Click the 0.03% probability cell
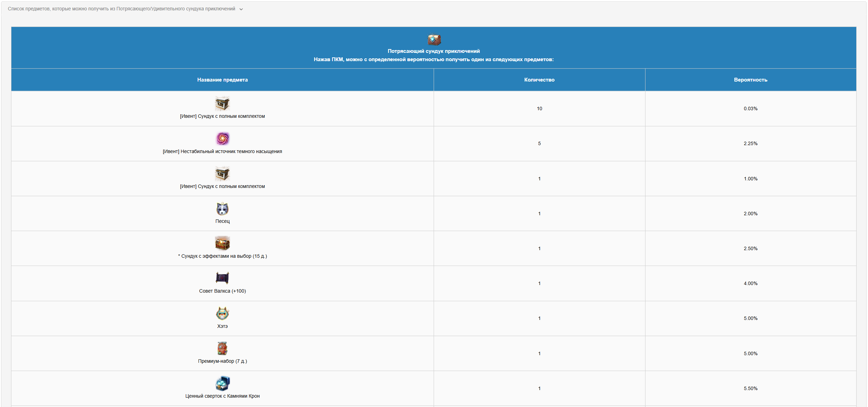Viewport: 868px width, 407px height. 751,108
